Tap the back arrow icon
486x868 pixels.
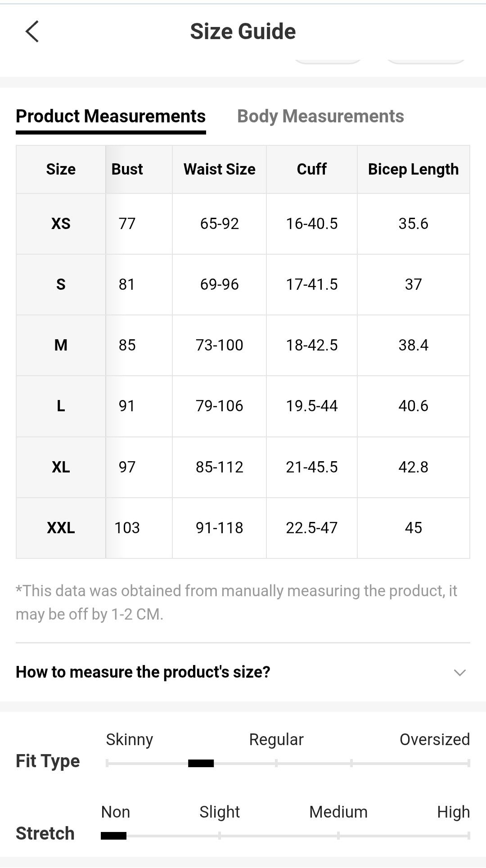32,31
